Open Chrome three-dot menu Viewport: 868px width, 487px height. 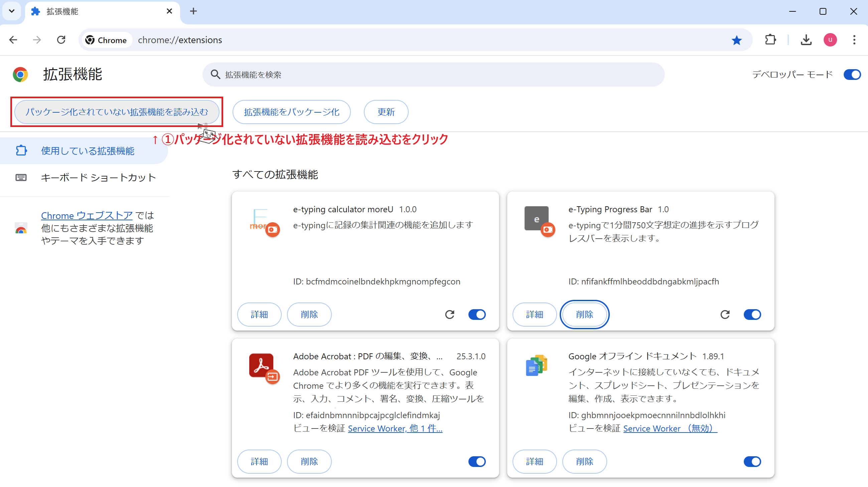click(854, 40)
